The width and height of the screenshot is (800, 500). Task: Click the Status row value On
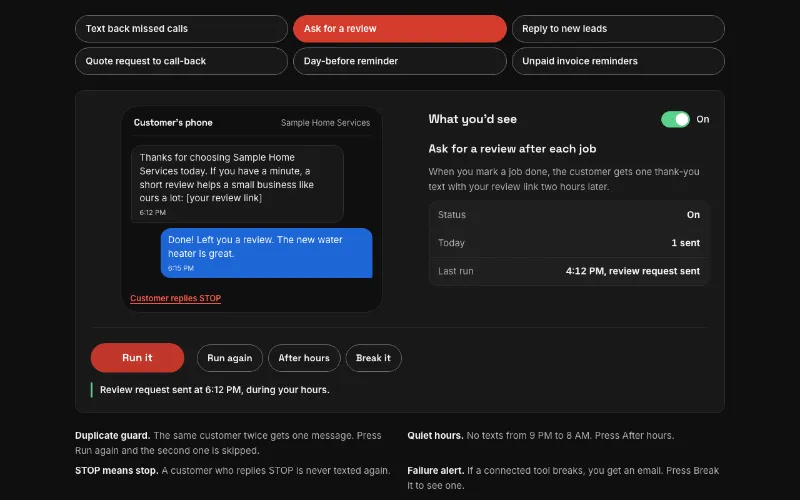693,215
